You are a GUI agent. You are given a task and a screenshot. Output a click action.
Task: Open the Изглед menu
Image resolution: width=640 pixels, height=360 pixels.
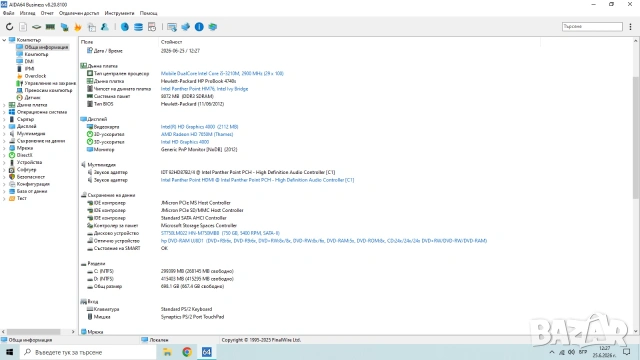pyautogui.click(x=27, y=13)
